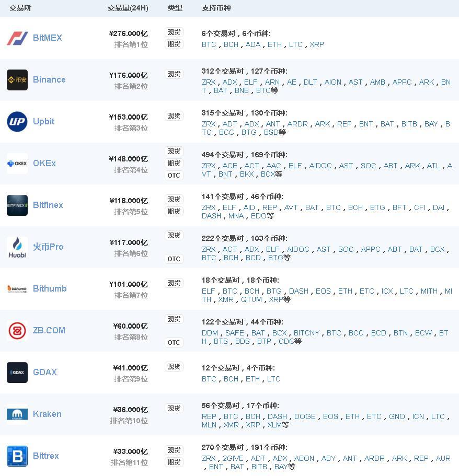This screenshot has width=459, height=476.
Task: Click the Kraken logo icon
Action: point(17,414)
